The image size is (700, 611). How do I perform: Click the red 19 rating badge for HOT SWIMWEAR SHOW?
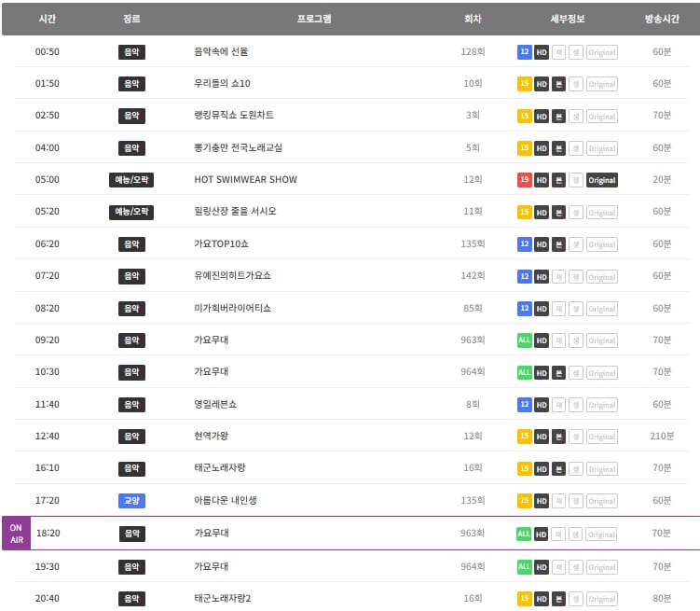524,179
